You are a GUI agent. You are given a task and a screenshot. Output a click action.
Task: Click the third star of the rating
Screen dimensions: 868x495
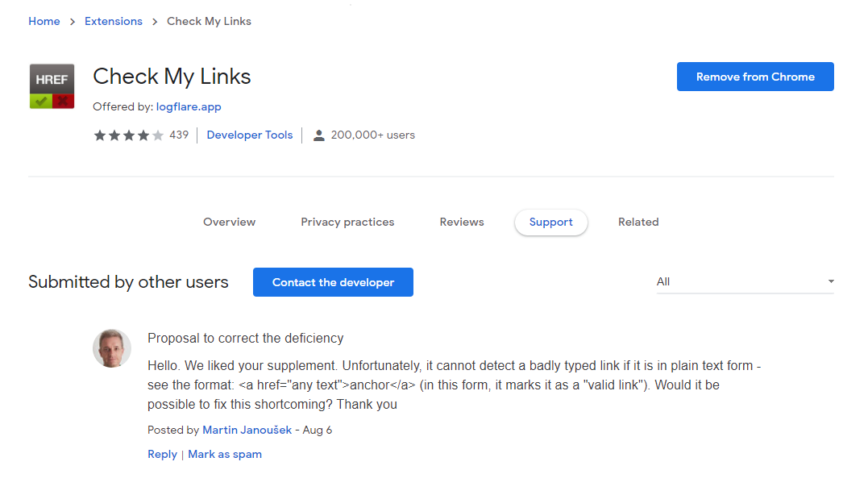128,135
